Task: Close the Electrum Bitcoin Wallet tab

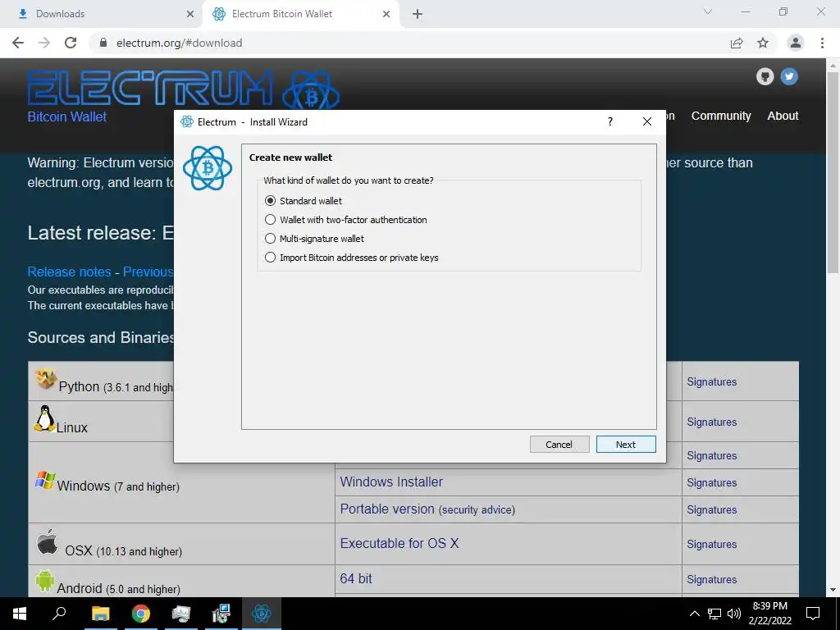Action: (386, 14)
